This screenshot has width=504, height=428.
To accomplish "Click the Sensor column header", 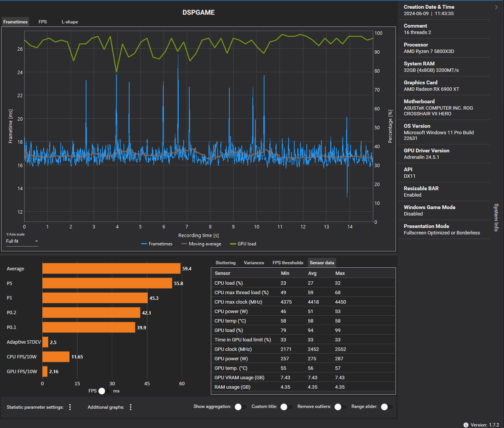I will (223, 273).
